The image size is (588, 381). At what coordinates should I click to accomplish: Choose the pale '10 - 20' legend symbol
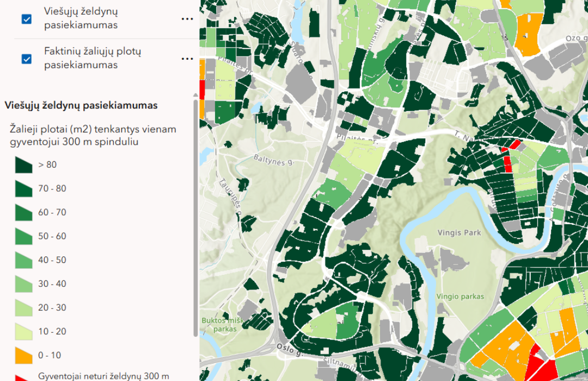[23, 332]
